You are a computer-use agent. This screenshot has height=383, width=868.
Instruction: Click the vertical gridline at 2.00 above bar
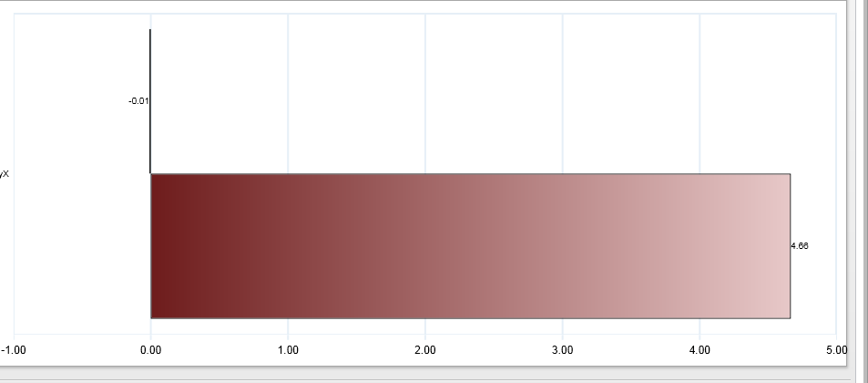(425, 91)
